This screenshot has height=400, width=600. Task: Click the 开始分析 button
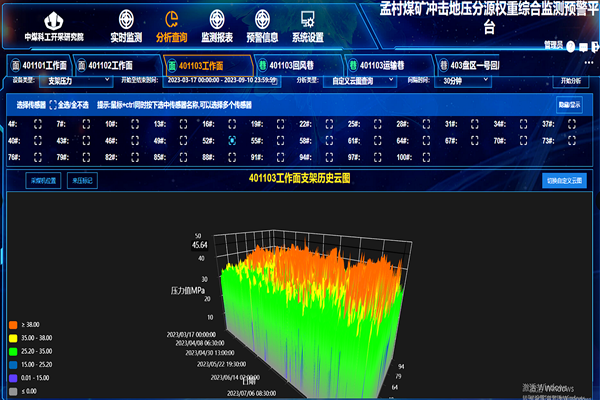569,82
